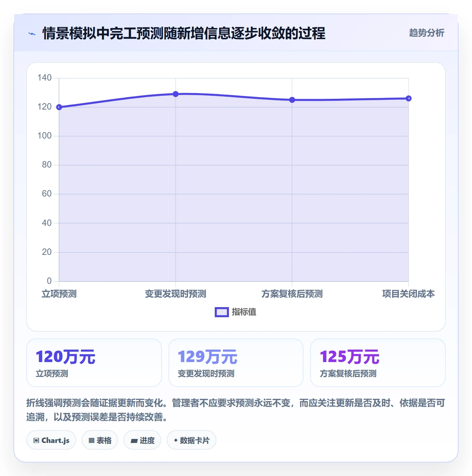Select the 表格 tag chip
Viewport: 472px width, 476px height.
tap(100, 440)
